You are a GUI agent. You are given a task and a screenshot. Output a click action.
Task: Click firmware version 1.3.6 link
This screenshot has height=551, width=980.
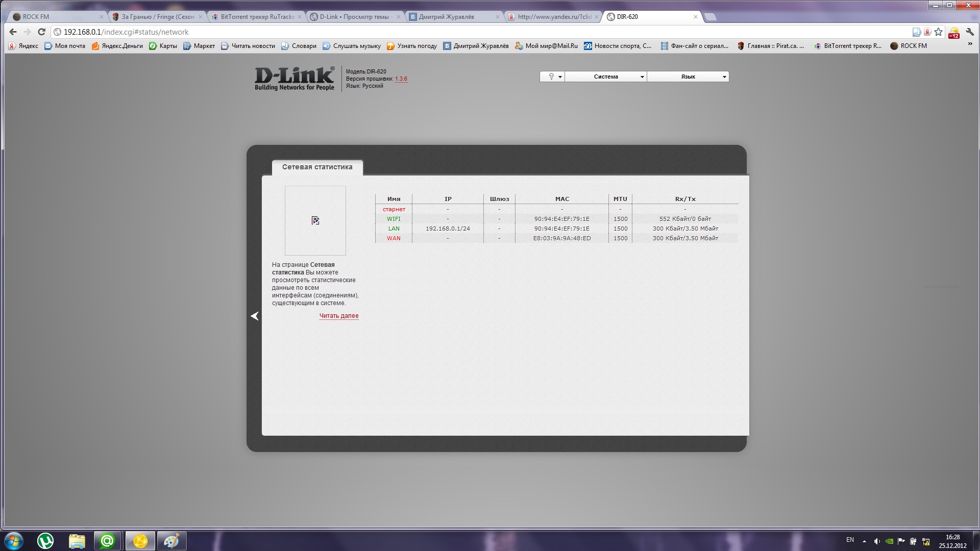click(401, 79)
